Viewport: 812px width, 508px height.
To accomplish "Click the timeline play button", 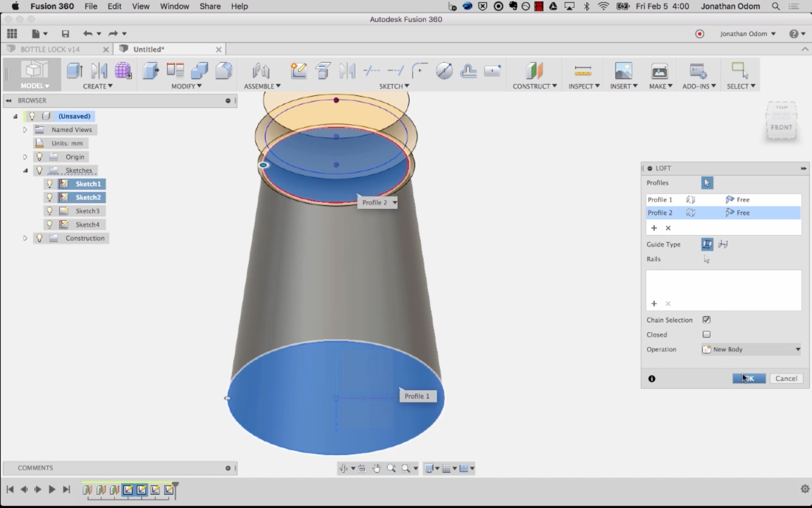I will tap(52, 489).
